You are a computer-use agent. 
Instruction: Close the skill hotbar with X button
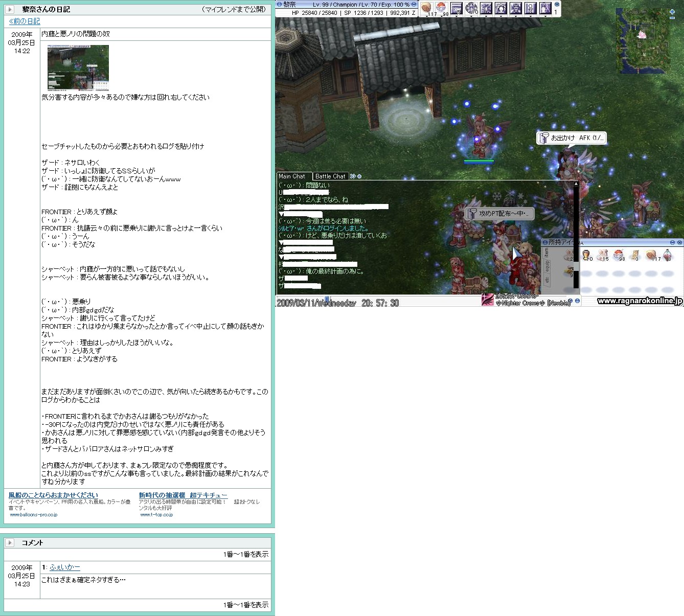(x=557, y=4)
